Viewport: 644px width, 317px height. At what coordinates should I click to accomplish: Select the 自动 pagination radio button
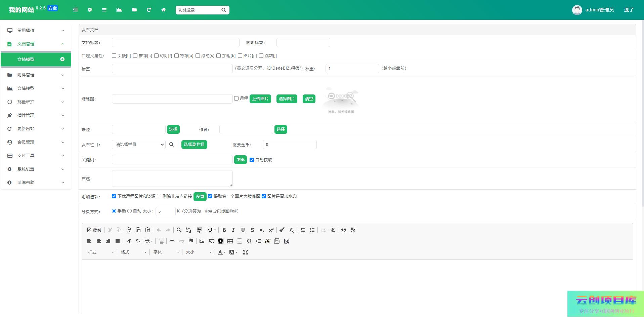coord(129,211)
